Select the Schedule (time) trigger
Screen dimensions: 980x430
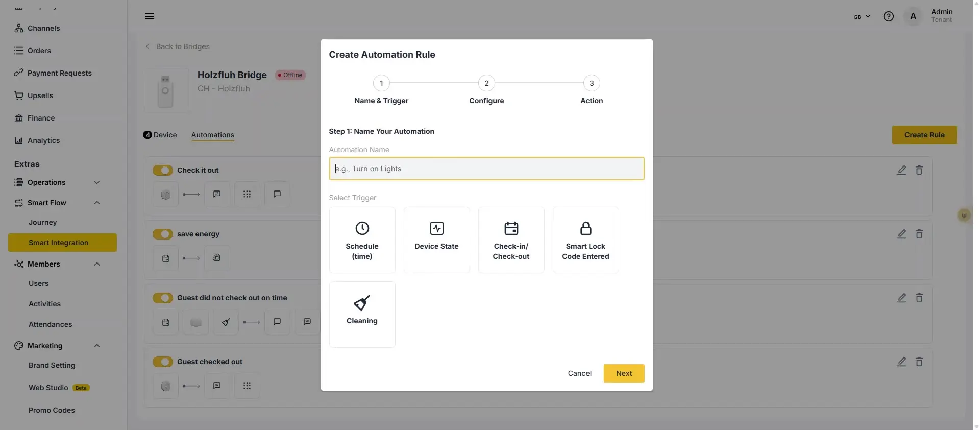[x=362, y=240]
